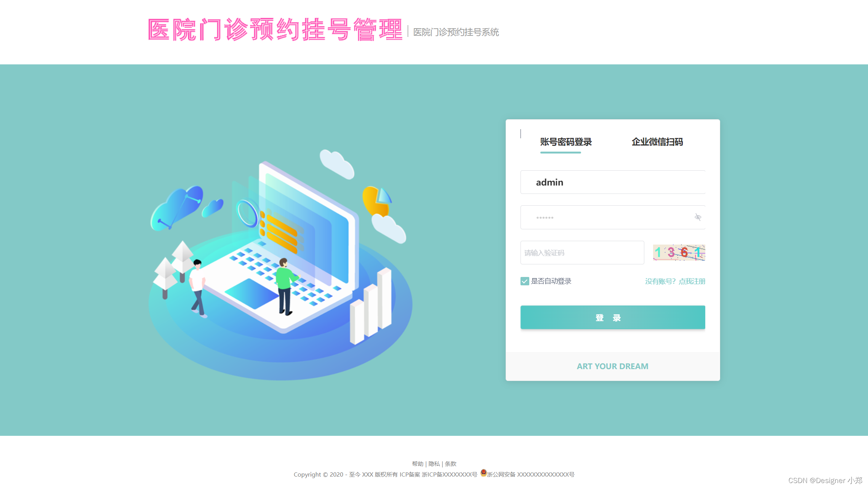
Task: Click the admin username input field
Action: click(x=612, y=182)
